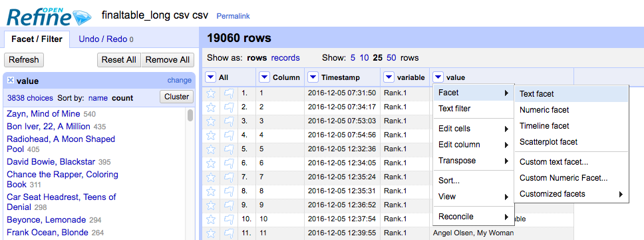
Task: Star row 4
Action: pos(211,135)
